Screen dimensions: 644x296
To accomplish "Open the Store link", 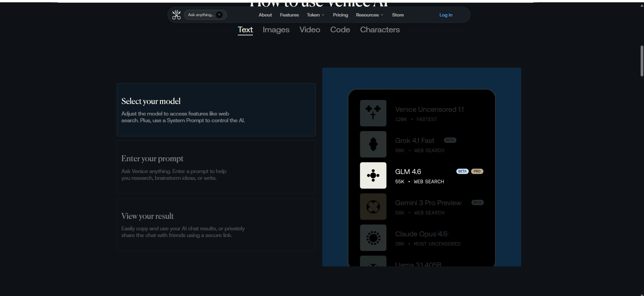I will coord(398,15).
